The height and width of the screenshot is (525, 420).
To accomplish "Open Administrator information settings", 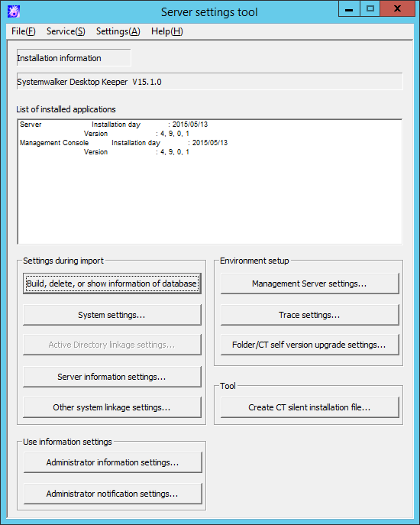I will [x=113, y=462].
